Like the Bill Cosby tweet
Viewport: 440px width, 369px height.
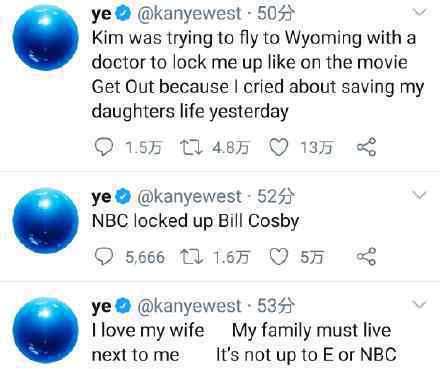click(278, 257)
